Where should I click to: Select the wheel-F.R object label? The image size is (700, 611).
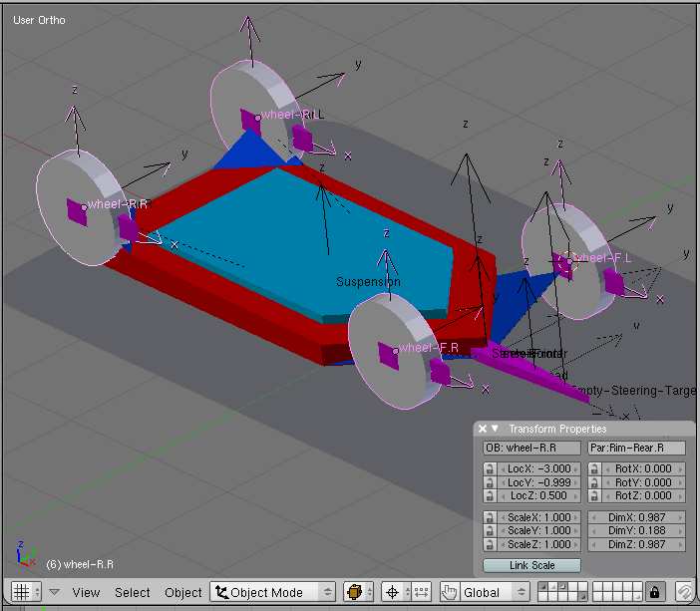tap(429, 348)
